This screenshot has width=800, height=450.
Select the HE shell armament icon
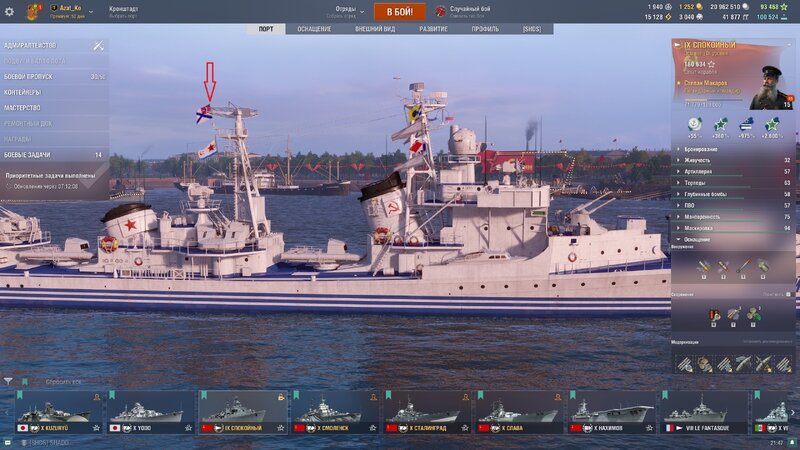(704, 267)
